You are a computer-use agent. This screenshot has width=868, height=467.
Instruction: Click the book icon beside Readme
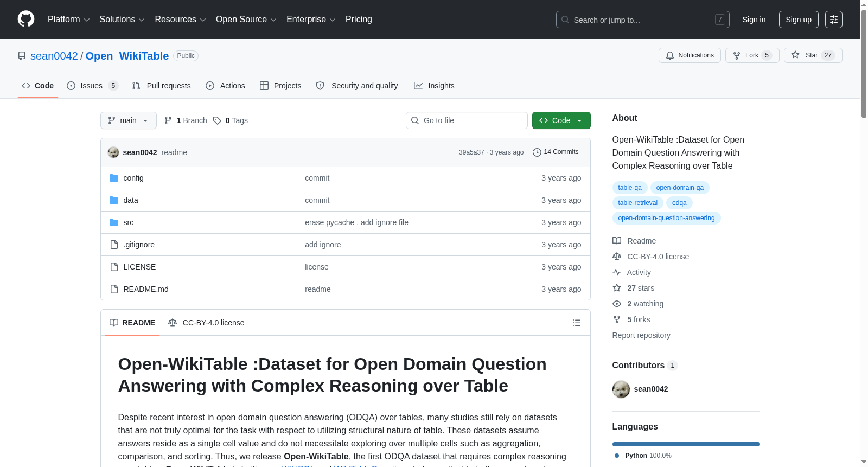(x=617, y=241)
